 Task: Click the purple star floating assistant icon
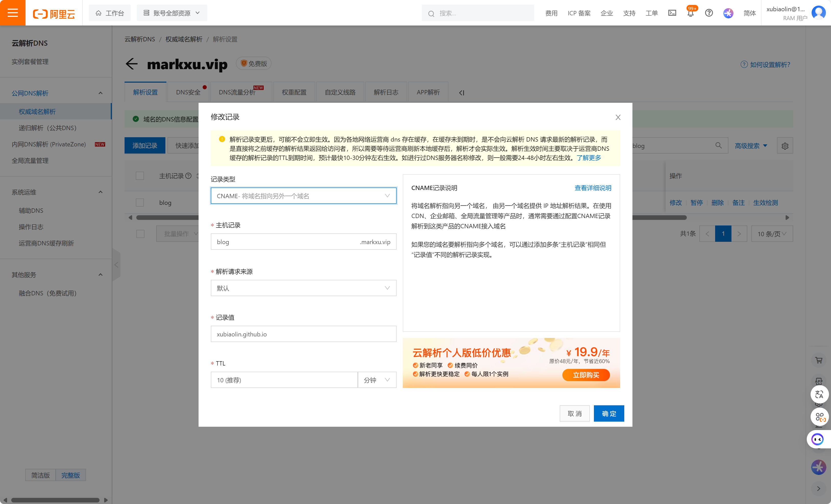click(x=818, y=467)
